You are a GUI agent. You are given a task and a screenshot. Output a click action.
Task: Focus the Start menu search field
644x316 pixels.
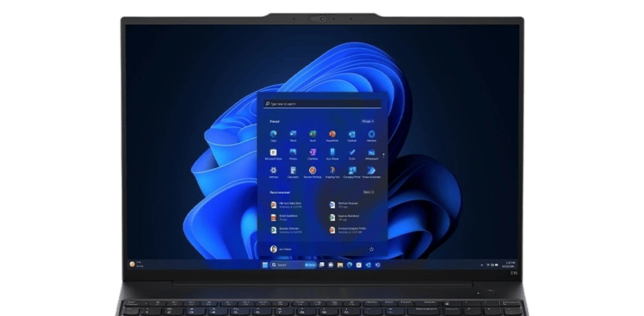[x=323, y=104]
